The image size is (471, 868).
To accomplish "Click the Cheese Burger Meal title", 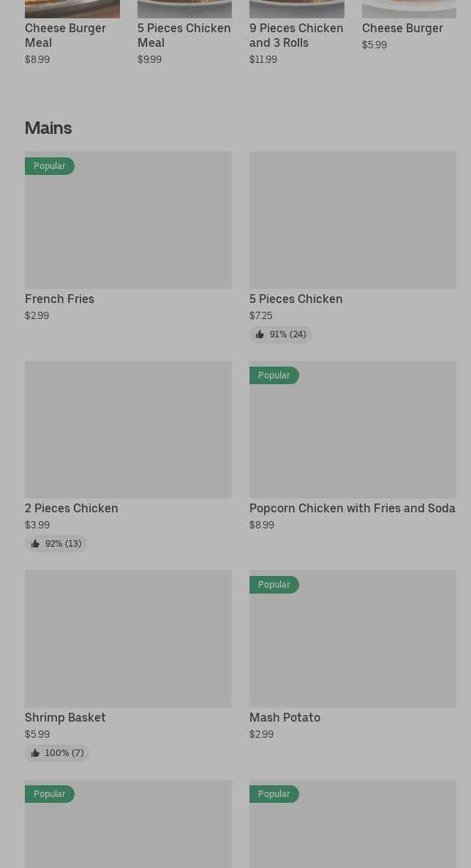I will tap(65, 35).
